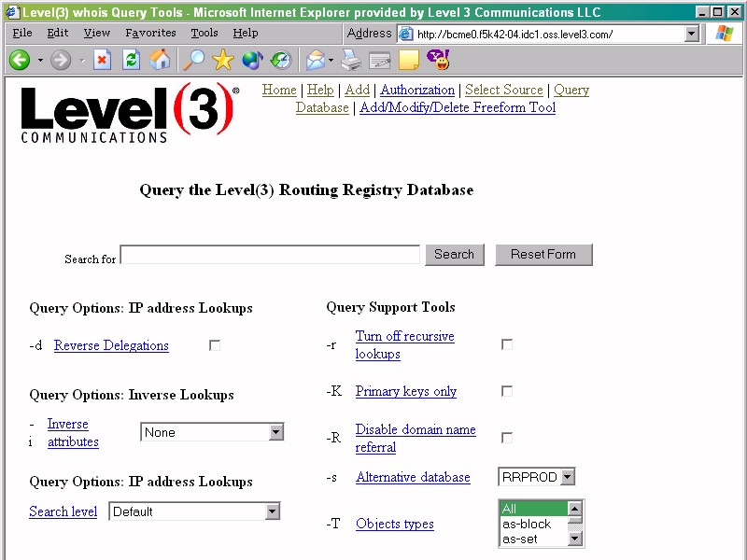
Task: Tick the Primary keys only checkbox
Action: 507,391
